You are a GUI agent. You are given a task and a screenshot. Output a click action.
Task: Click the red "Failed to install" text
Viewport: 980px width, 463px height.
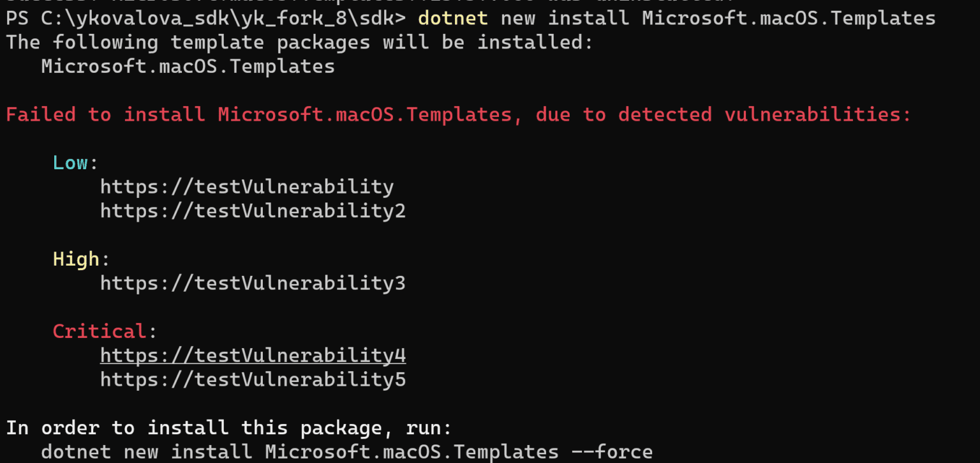point(105,114)
